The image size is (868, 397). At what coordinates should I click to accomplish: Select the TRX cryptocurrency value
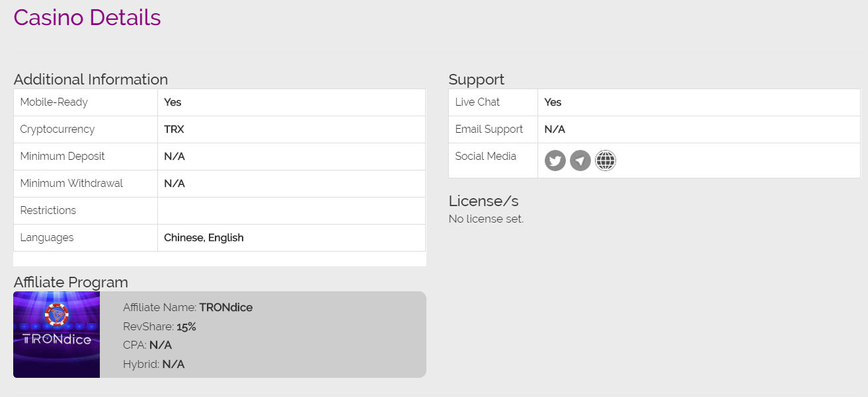pyautogui.click(x=174, y=129)
